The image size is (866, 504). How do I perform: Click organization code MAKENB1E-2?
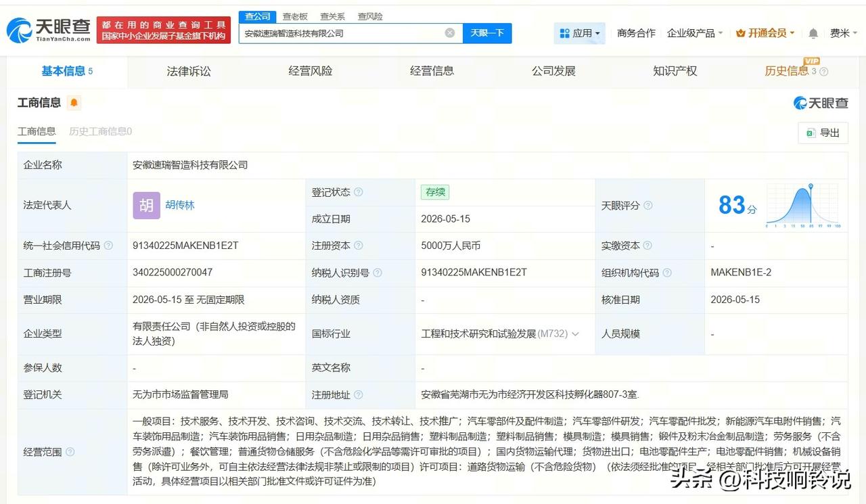pyautogui.click(x=741, y=273)
